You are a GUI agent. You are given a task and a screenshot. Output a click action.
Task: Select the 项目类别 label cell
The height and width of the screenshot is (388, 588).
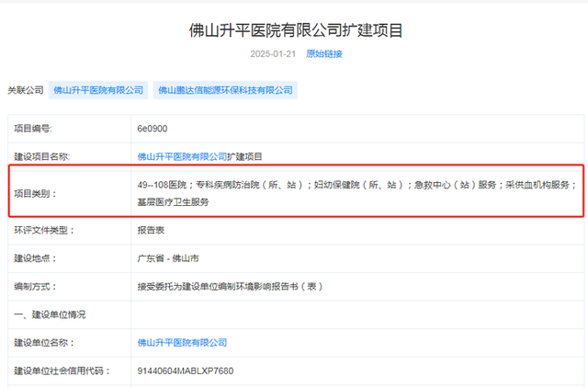70,194
